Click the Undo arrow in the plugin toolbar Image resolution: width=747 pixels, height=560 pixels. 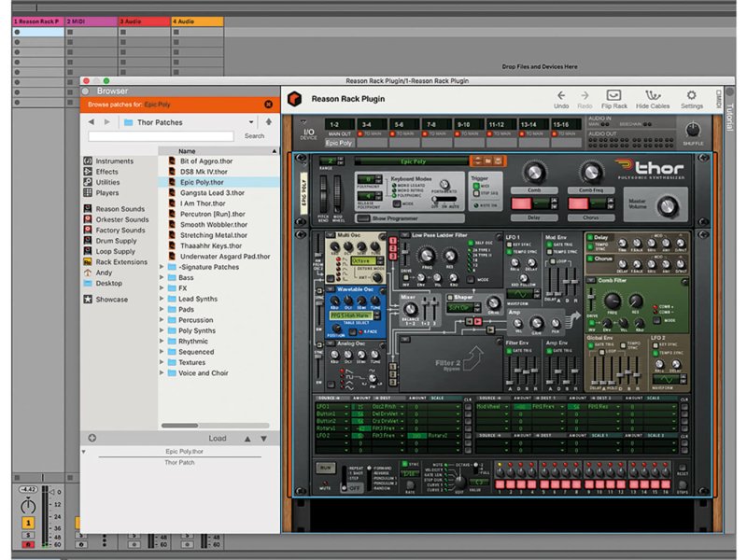pyautogui.click(x=560, y=95)
